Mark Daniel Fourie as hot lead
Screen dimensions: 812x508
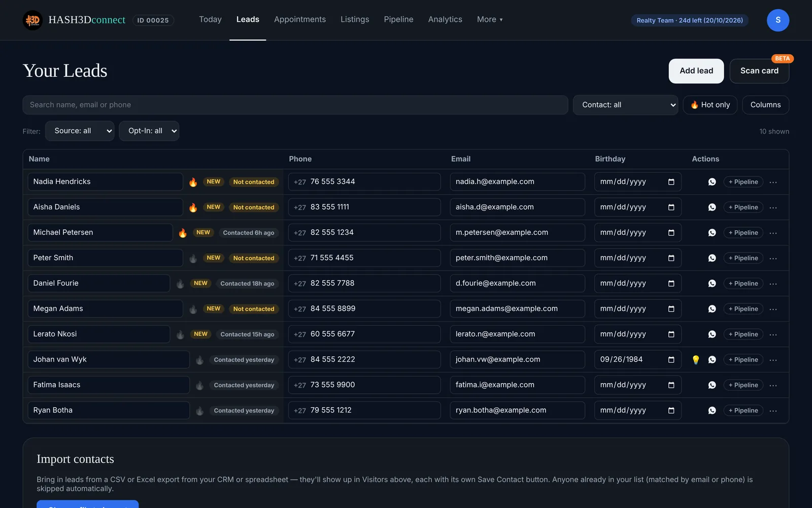(x=180, y=283)
